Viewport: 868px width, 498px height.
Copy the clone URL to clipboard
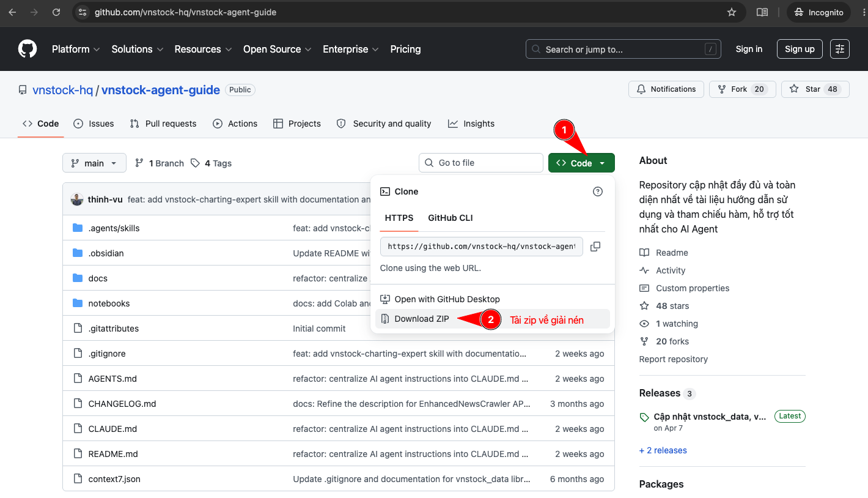(595, 247)
